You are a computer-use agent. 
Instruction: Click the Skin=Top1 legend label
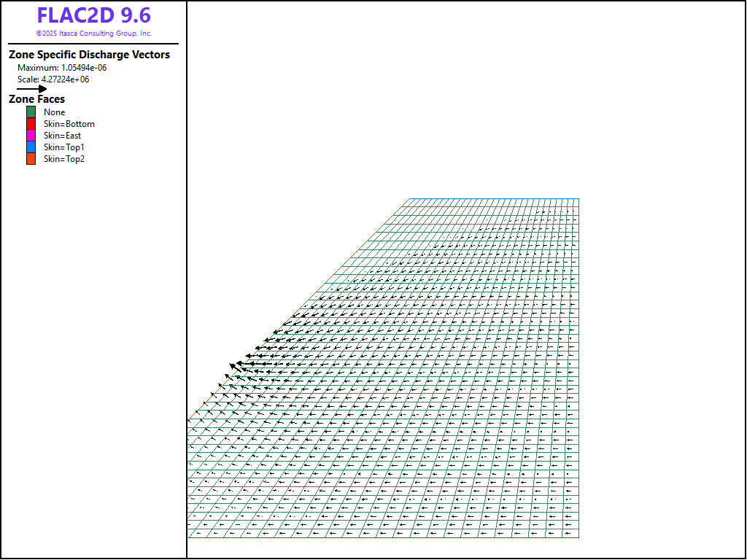coord(64,147)
